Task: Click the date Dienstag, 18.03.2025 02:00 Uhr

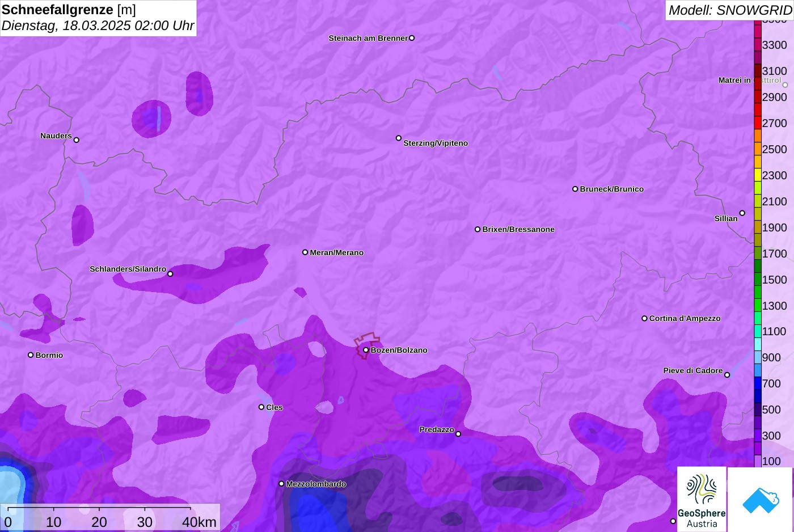Action: (98, 26)
